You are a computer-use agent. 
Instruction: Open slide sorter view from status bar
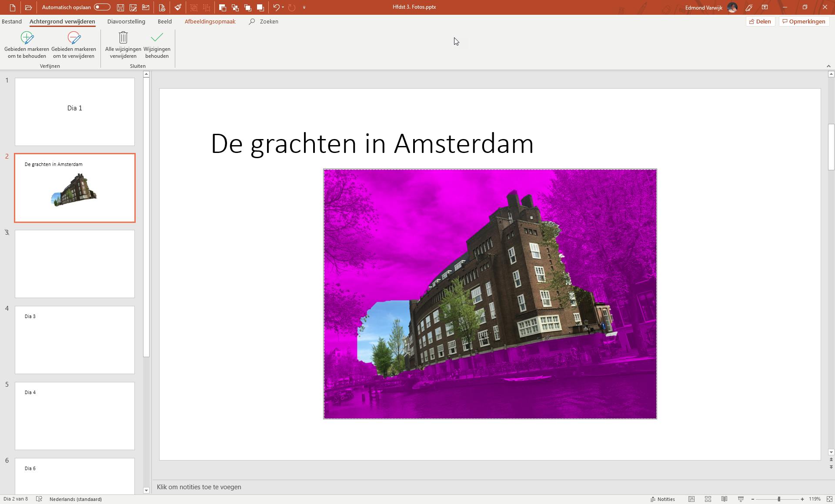[708, 499]
